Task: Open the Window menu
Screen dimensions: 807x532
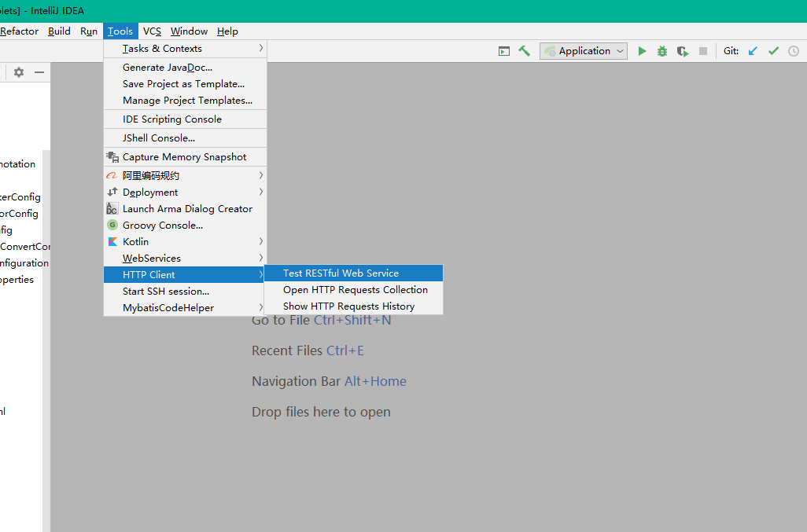Action: tap(189, 31)
